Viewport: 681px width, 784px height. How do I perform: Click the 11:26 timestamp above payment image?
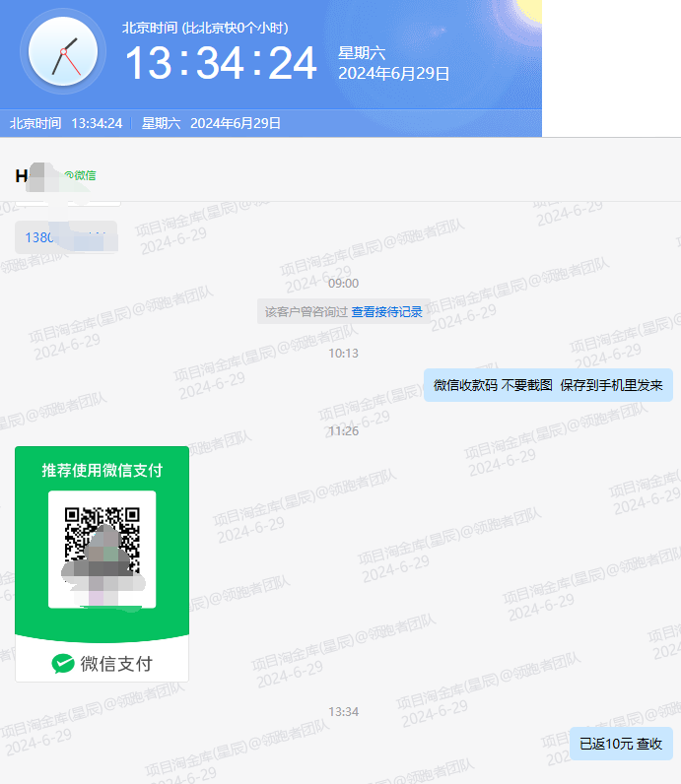343,431
